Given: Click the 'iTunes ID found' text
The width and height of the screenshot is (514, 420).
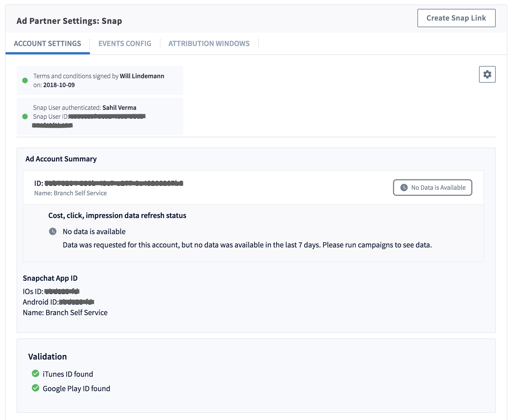Looking at the screenshot, I should (68, 374).
